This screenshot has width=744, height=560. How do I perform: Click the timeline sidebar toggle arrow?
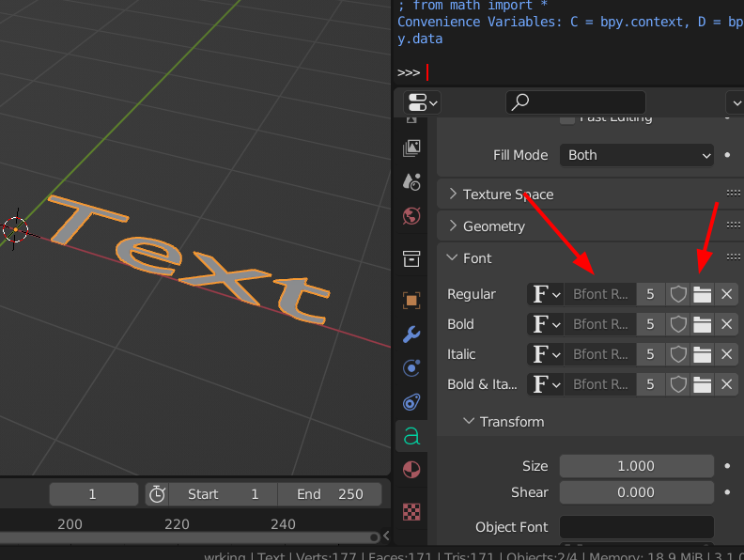pos(386,536)
